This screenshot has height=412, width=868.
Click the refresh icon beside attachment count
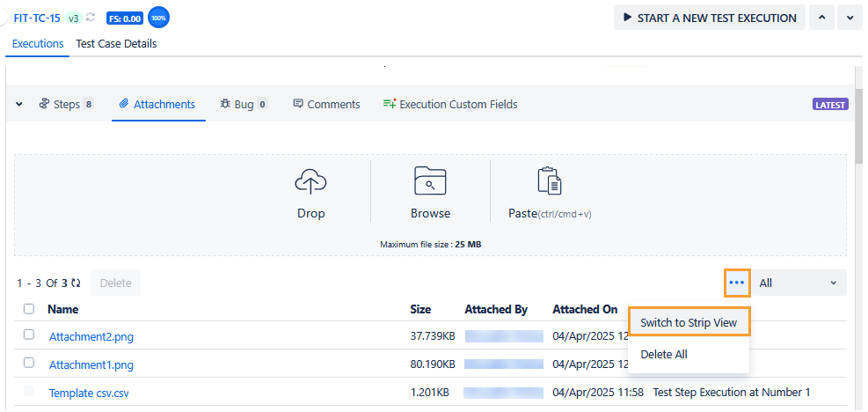pos(77,283)
